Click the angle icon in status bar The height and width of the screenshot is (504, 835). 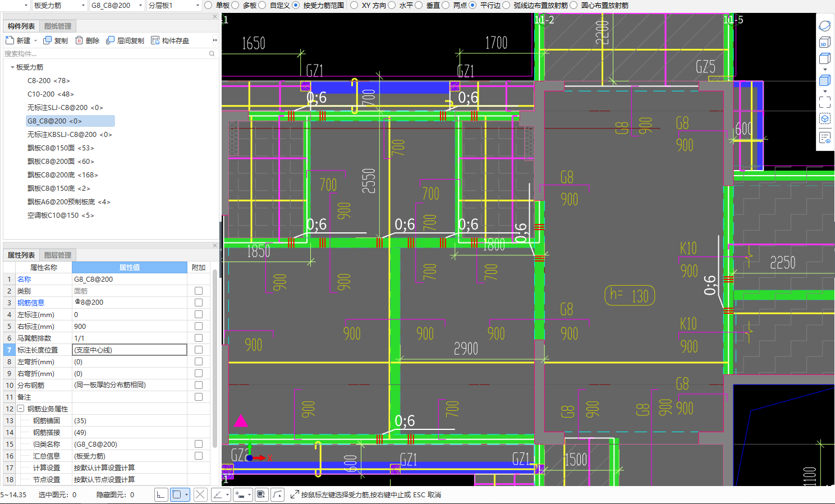click(x=217, y=494)
